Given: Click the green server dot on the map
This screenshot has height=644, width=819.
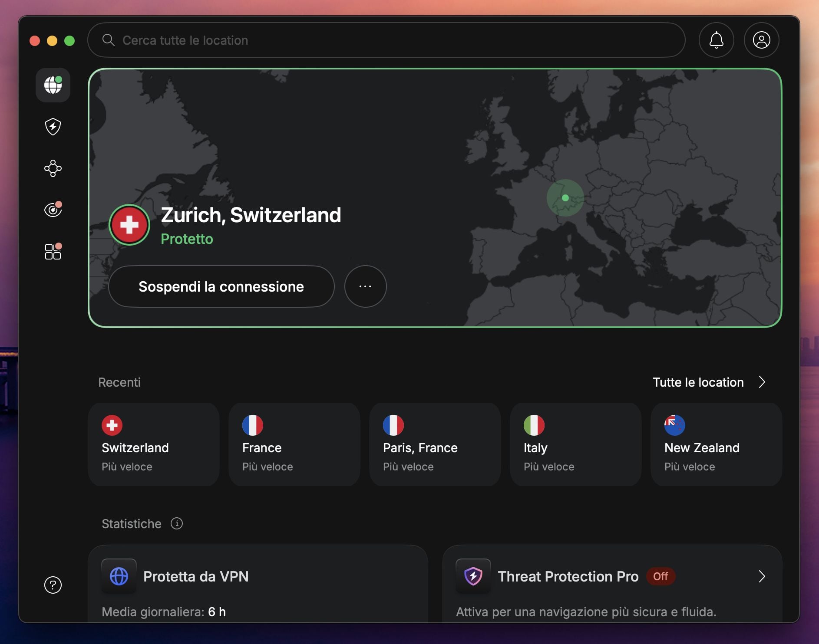Looking at the screenshot, I should coord(565,198).
